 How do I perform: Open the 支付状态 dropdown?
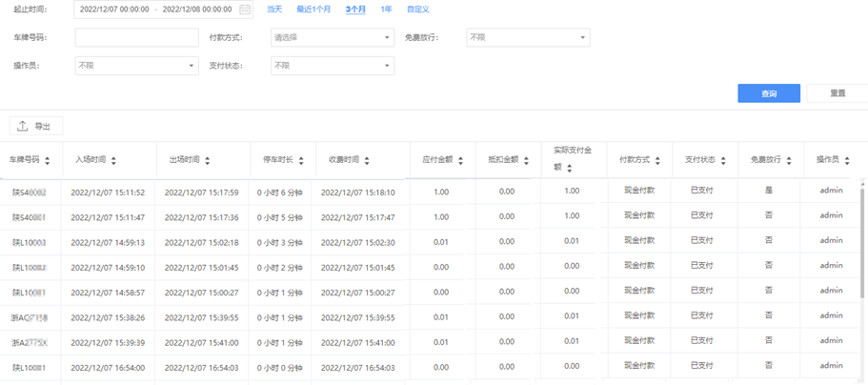click(x=333, y=66)
